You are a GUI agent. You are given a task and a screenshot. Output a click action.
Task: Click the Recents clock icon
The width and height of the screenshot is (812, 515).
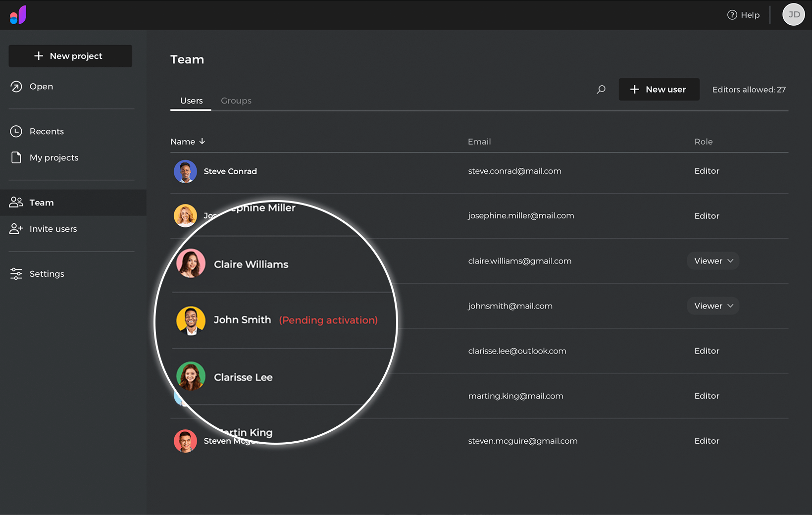pos(16,131)
